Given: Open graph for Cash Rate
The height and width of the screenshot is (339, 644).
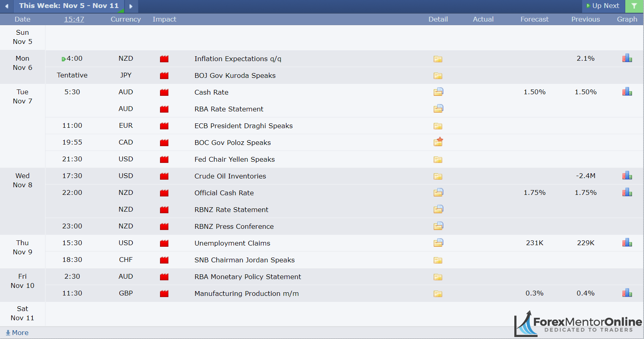Looking at the screenshot, I should 627,92.
